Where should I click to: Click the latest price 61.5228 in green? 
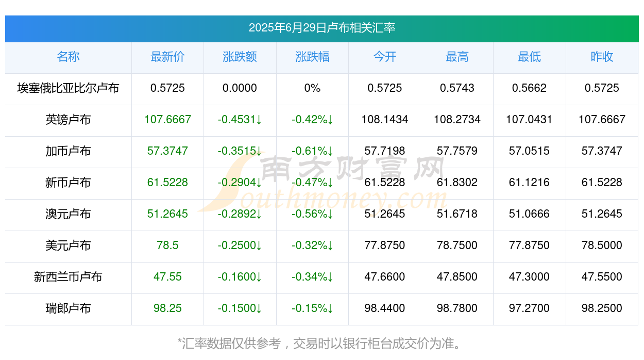[x=167, y=183]
